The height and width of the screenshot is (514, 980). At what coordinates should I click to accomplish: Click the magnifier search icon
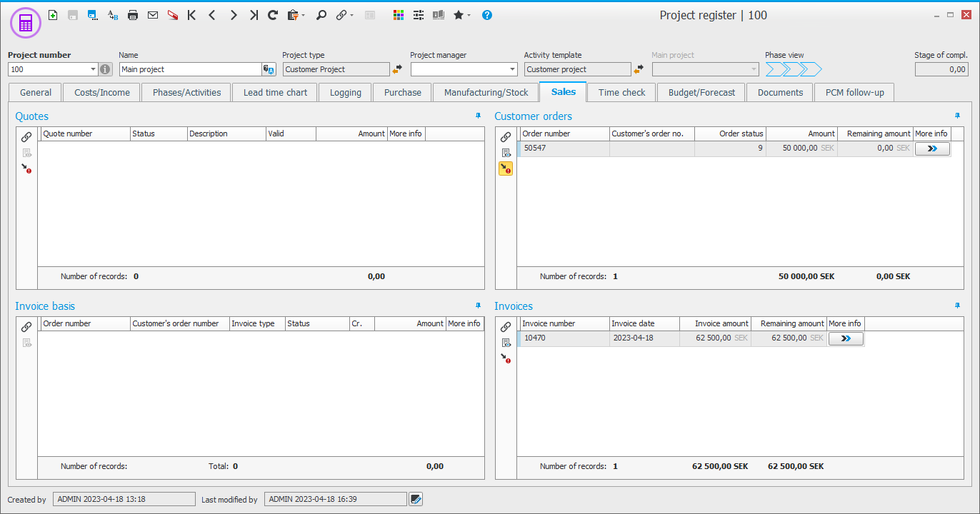[x=321, y=14]
